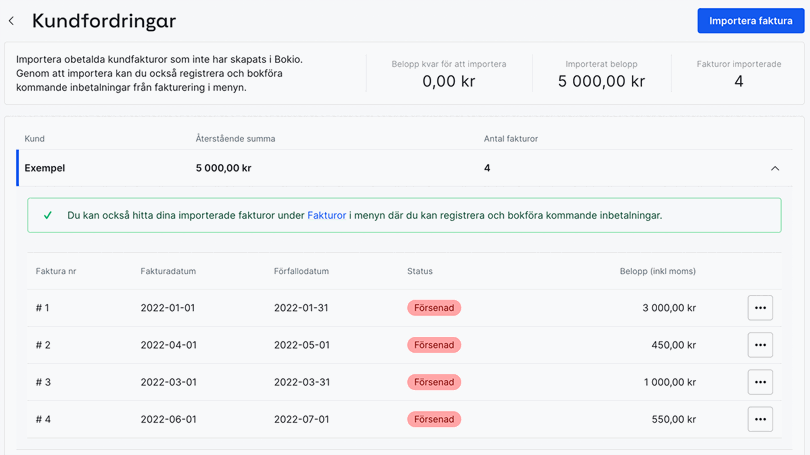Click the Försenad status on invoice #4
The image size is (810, 455).
click(434, 419)
